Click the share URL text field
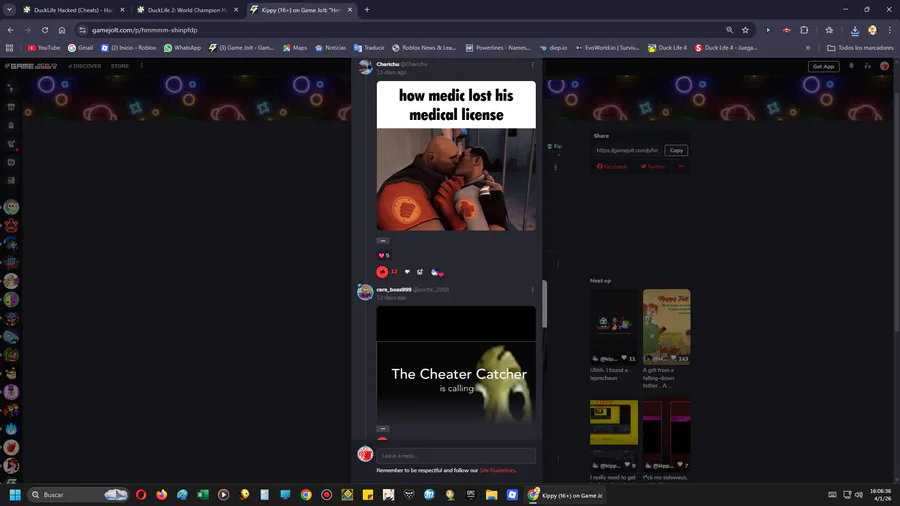 pos(627,150)
